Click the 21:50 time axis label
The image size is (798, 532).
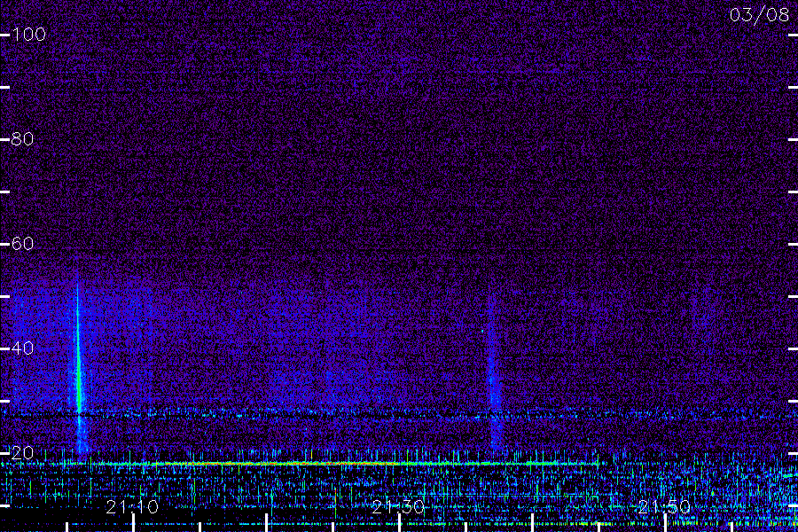[x=664, y=507]
